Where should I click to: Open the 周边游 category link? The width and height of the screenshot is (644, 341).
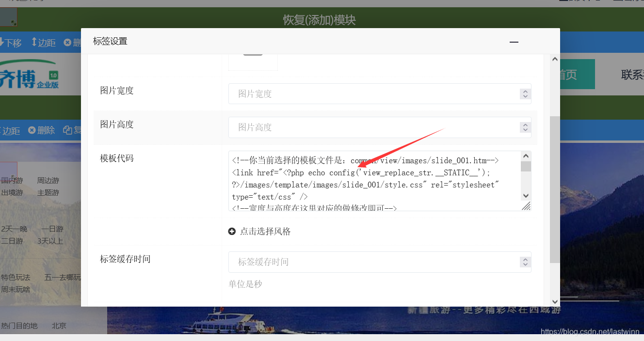pyautogui.click(x=48, y=181)
